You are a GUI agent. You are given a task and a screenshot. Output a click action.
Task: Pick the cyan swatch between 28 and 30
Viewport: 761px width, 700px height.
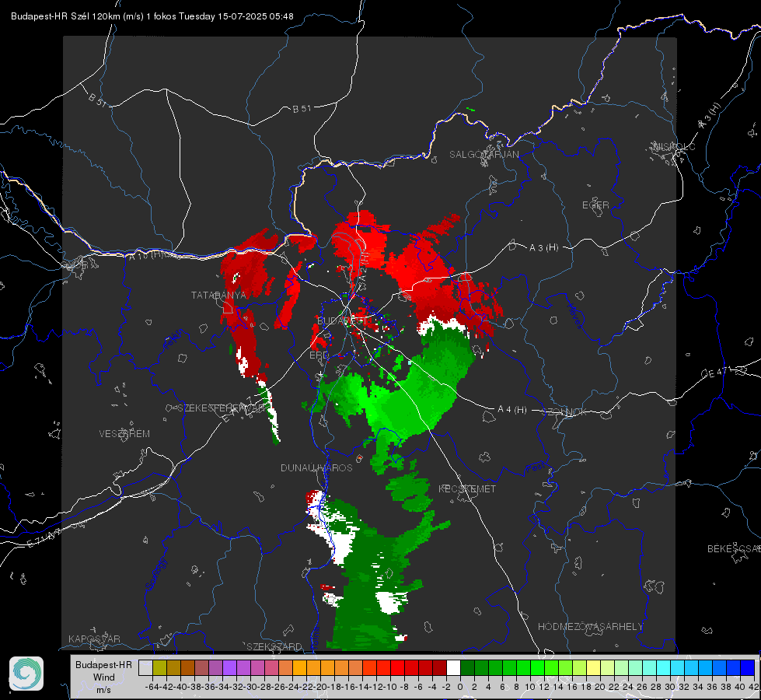coord(663,667)
